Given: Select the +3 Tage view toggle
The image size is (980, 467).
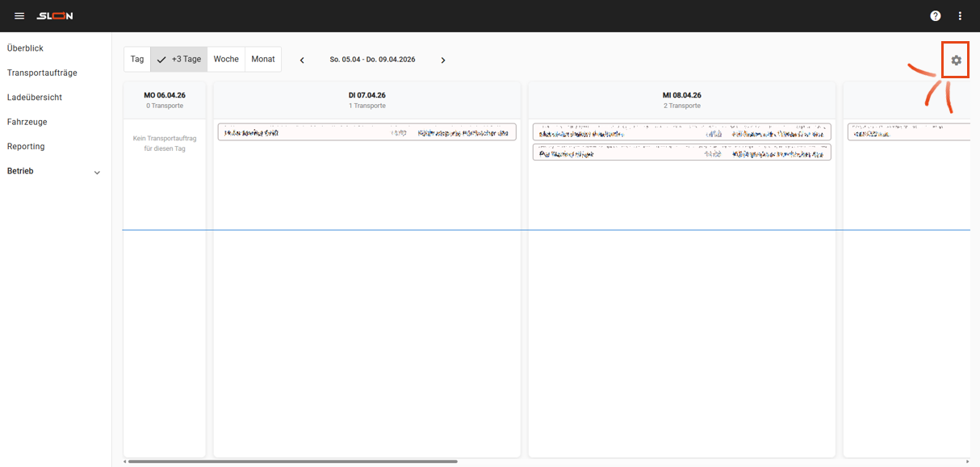Looking at the screenshot, I should pyautogui.click(x=179, y=60).
